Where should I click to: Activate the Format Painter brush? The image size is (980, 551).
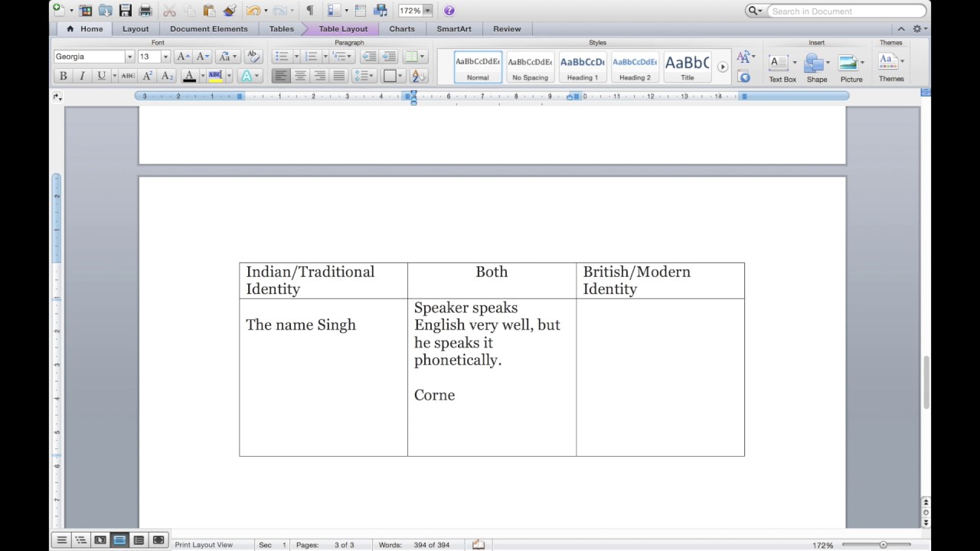pyautogui.click(x=230, y=11)
